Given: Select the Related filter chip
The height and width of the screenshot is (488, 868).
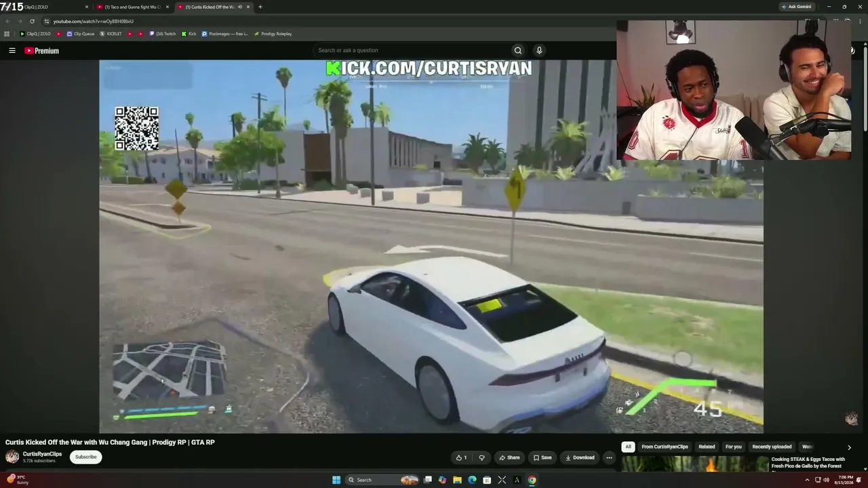Looking at the screenshot, I should (x=707, y=447).
